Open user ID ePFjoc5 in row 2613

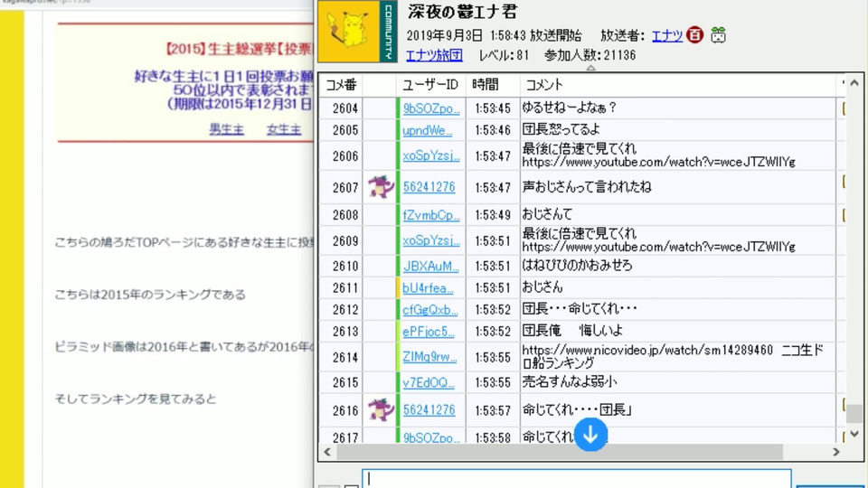[429, 332]
